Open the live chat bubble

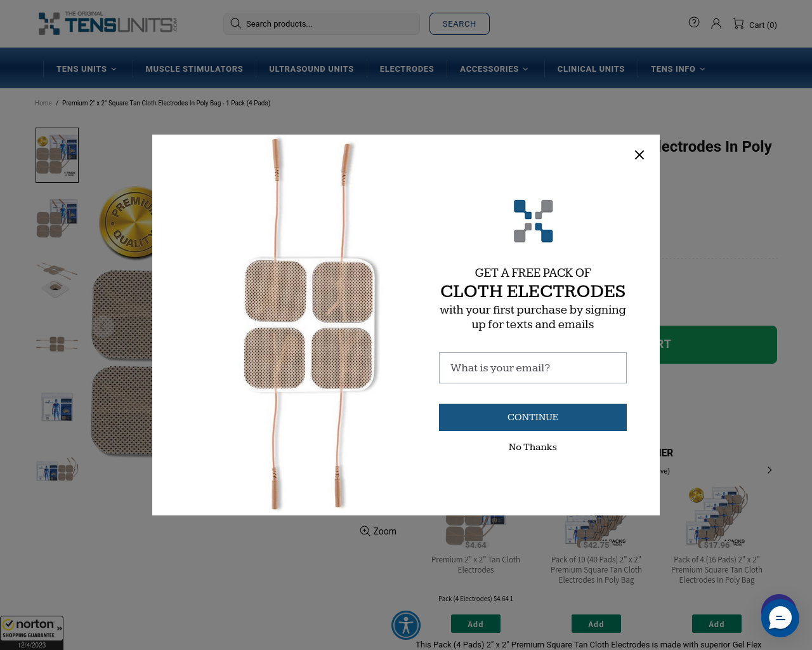coord(780,618)
